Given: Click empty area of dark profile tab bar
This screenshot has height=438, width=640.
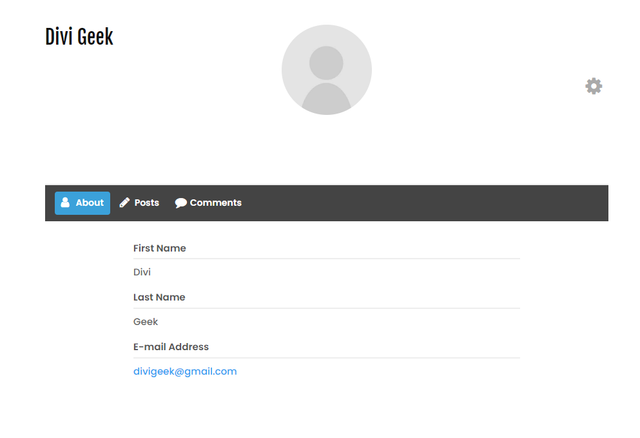Looking at the screenshot, I should [424, 203].
